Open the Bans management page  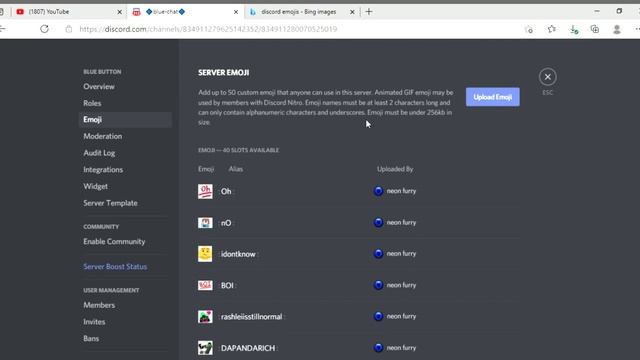tap(91, 338)
